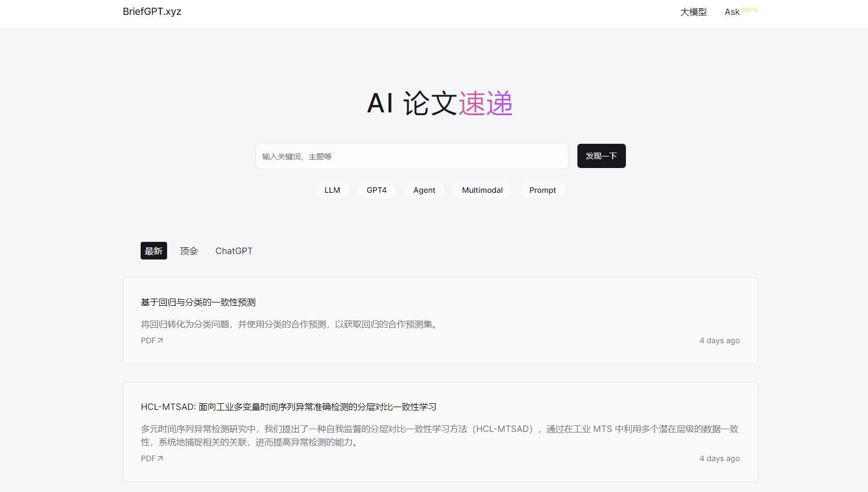The height and width of the screenshot is (492, 868).
Task: Switch to the ChatGPT tab
Action: click(x=234, y=251)
